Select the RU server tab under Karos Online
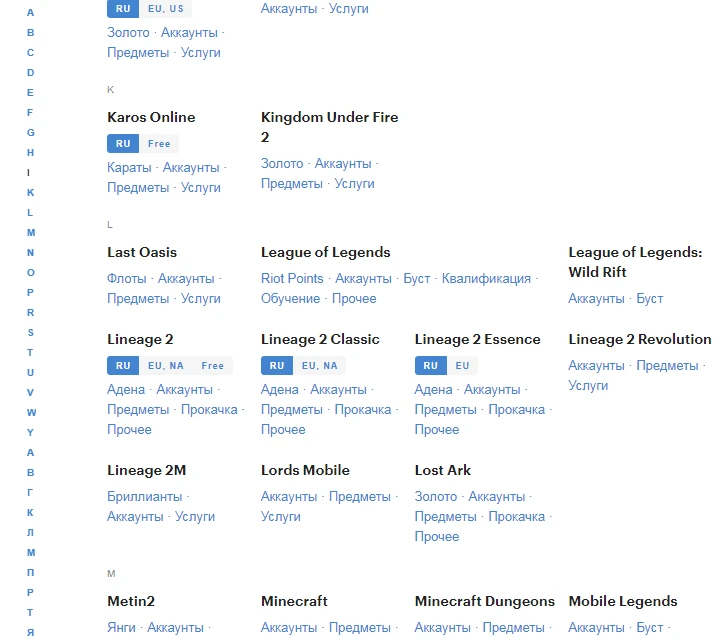The height and width of the screenshot is (639, 728). click(x=123, y=143)
